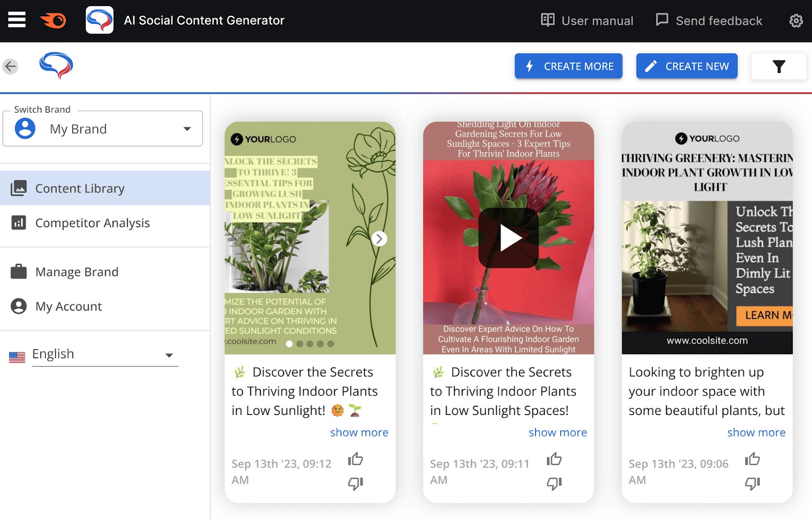Viewport: 812px width, 521px height.
Task: Open the User manual
Action: click(x=587, y=21)
